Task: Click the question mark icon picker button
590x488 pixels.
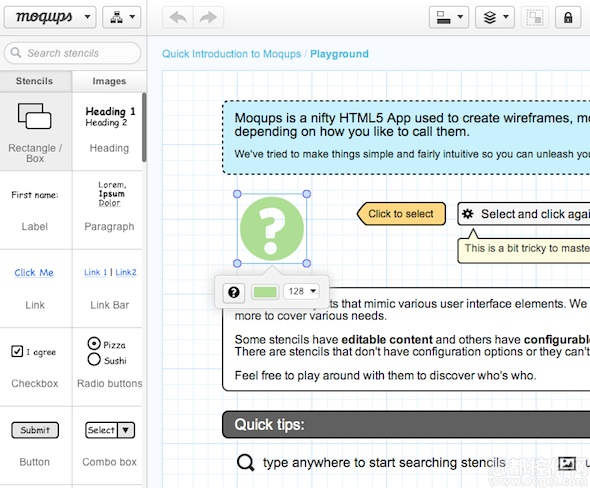Action: tap(234, 292)
